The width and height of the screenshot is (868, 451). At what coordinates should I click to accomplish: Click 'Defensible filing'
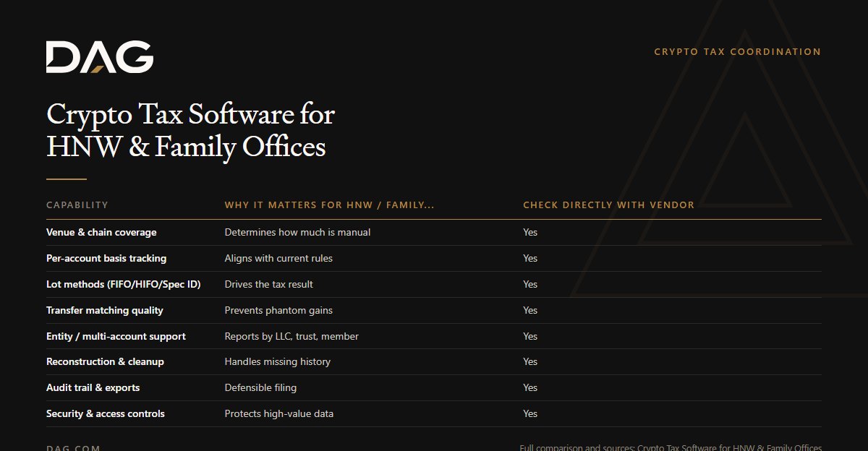(x=260, y=388)
